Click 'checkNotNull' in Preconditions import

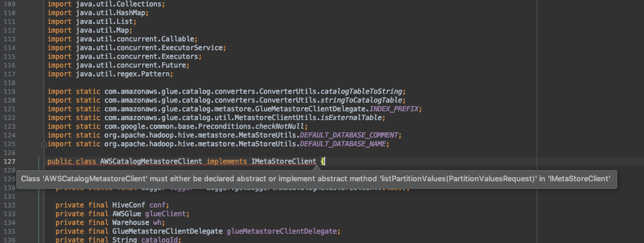click(280, 126)
